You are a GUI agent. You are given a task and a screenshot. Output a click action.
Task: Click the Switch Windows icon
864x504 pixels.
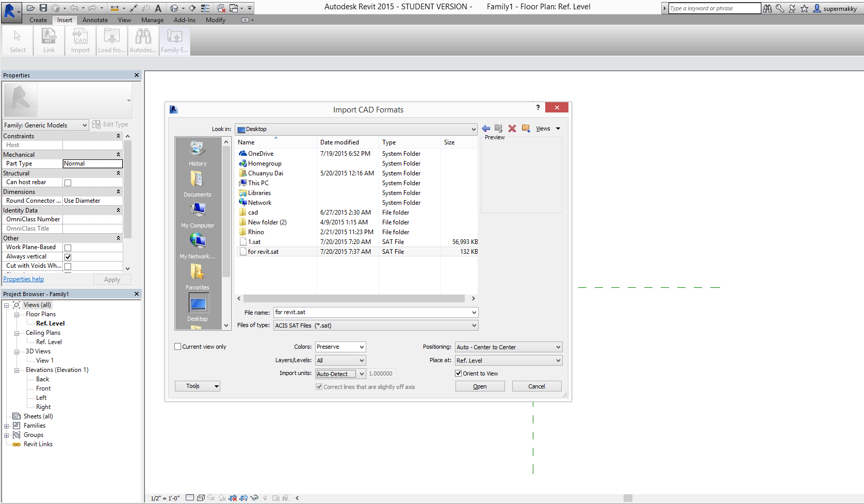tap(234, 8)
